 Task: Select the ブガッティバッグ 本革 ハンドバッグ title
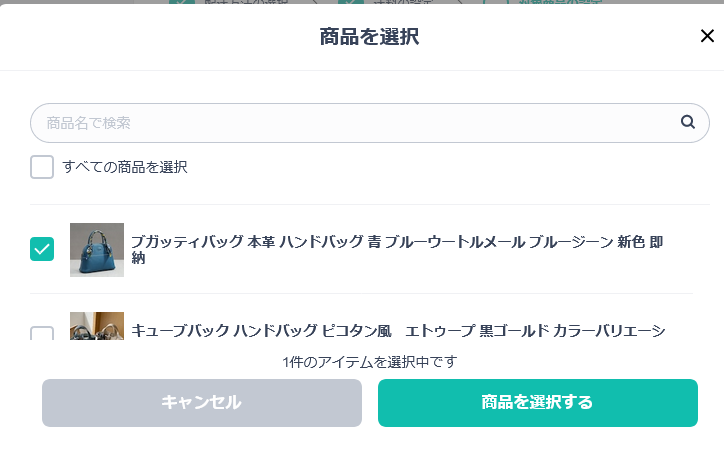click(396, 249)
